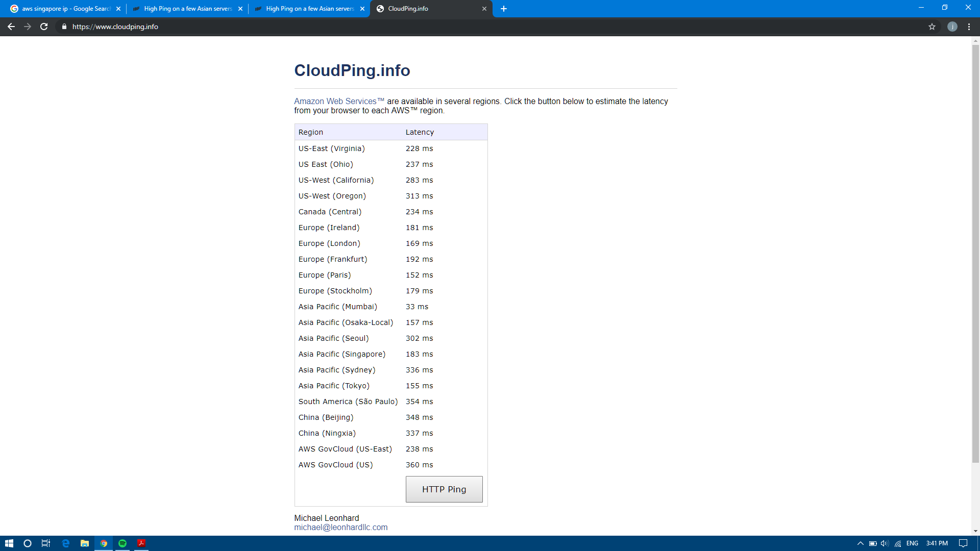Select Asia Pacific (Osaka-Local) region text

346,322
